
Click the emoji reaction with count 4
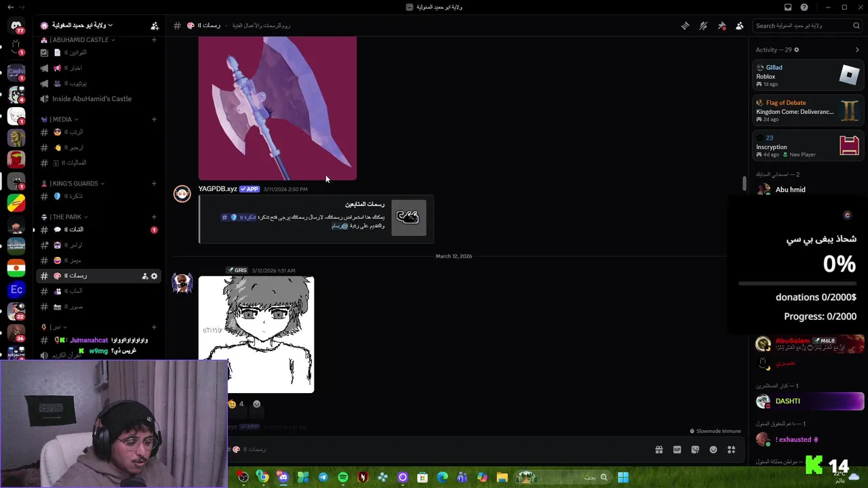point(236,405)
